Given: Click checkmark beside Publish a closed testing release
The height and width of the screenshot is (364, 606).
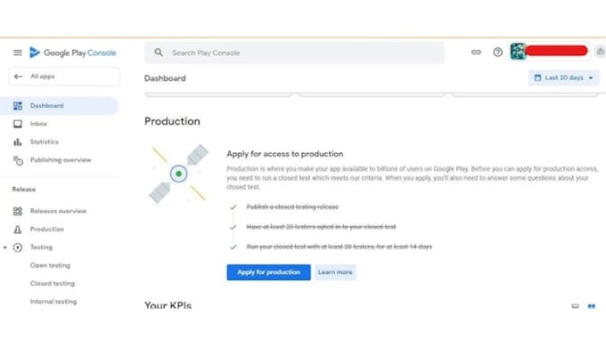Looking at the screenshot, I should tap(233, 207).
